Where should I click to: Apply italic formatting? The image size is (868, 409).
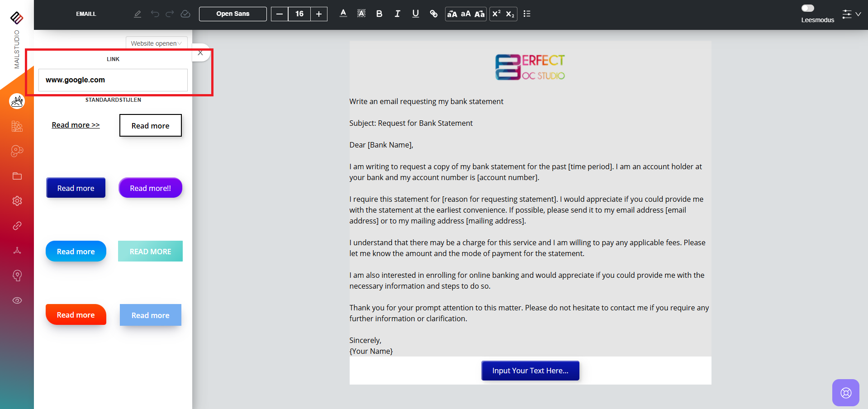tap(397, 14)
